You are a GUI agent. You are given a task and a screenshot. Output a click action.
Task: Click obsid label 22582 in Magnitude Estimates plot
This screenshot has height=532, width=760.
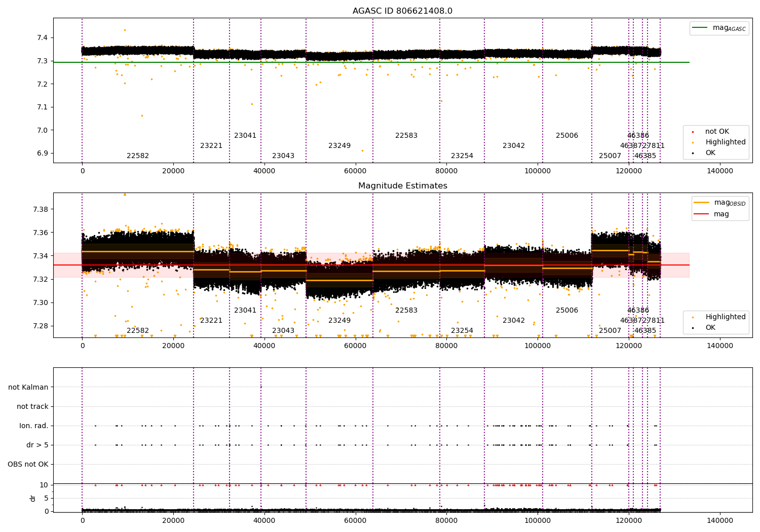[138, 331]
